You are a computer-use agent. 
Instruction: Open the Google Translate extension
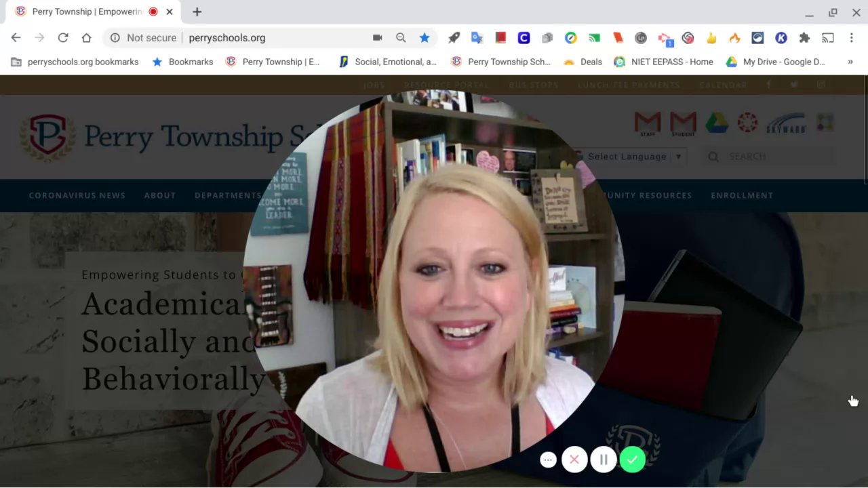477,38
